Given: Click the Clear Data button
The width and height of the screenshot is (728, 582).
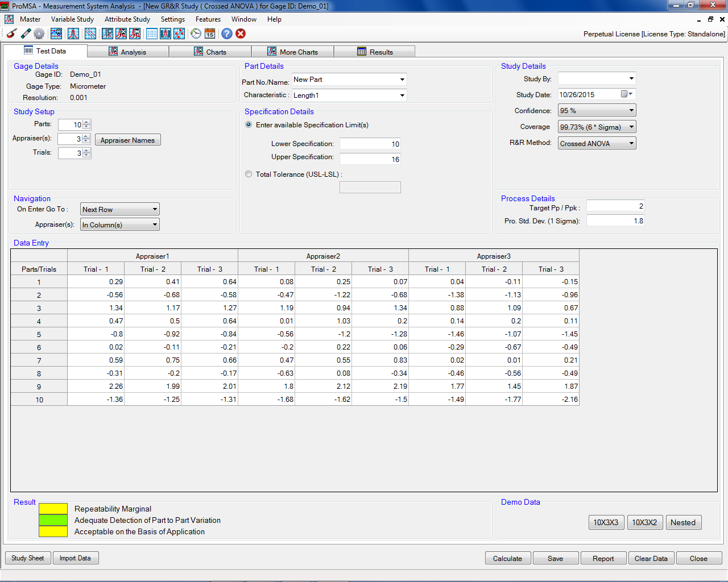Looking at the screenshot, I should pos(651,558).
